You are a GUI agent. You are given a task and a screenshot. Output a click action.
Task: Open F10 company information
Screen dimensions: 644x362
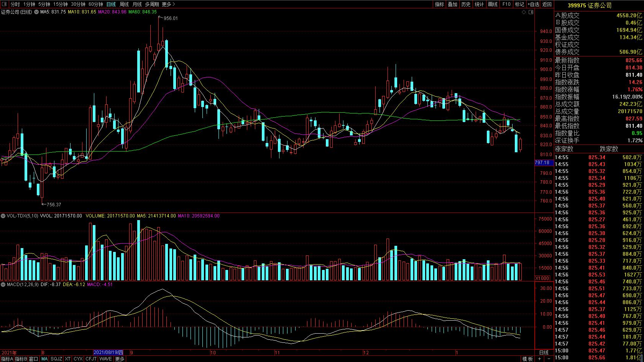[506, 4]
